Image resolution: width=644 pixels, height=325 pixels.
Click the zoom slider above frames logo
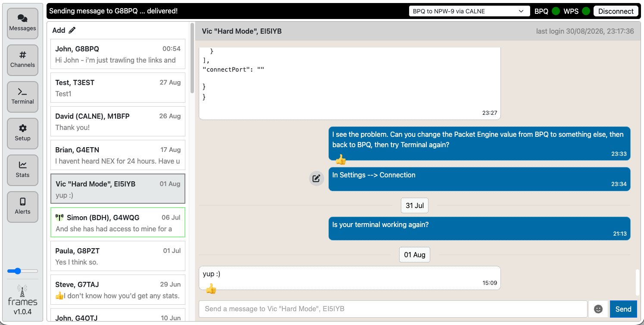pos(23,271)
